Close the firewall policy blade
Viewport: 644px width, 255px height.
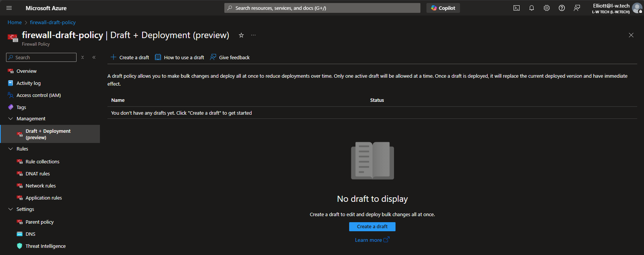(631, 35)
